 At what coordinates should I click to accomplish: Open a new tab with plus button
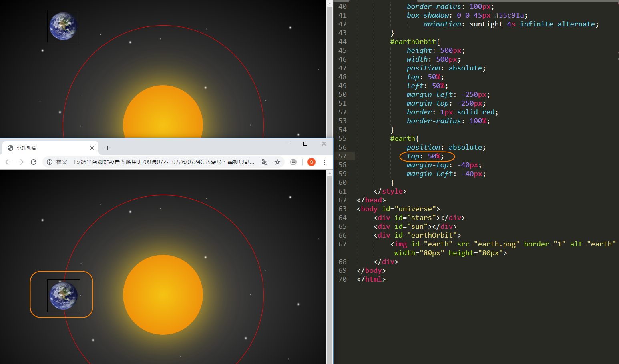coord(107,148)
